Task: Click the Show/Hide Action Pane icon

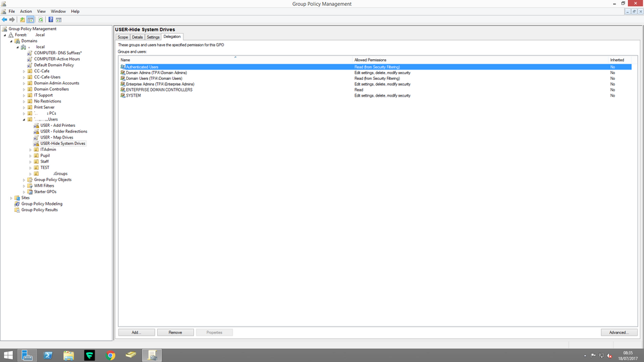Action: point(59,20)
